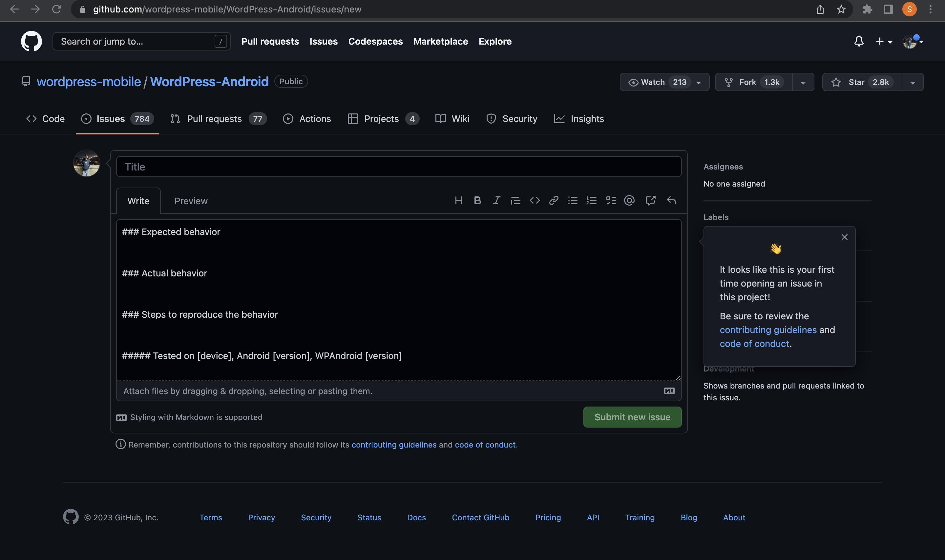Image resolution: width=945 pixels, height=560 pixels.
Task: Open the repository Pull requests tab
Action: tap(219, 118)
